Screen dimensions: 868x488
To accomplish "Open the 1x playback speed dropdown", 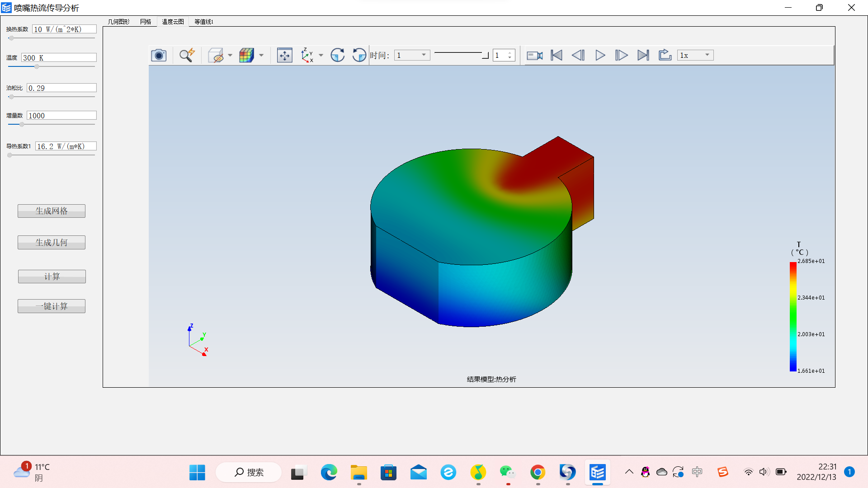I will (695, 55).
